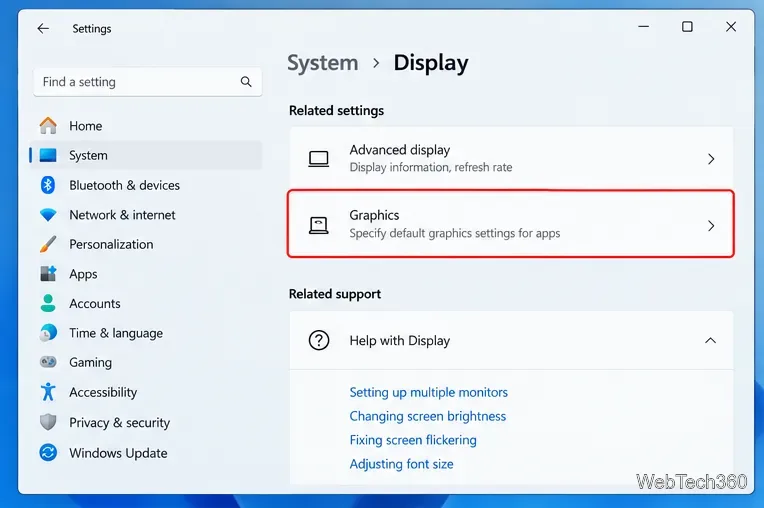Click the Windows Update sync icon

click(48, 452)
